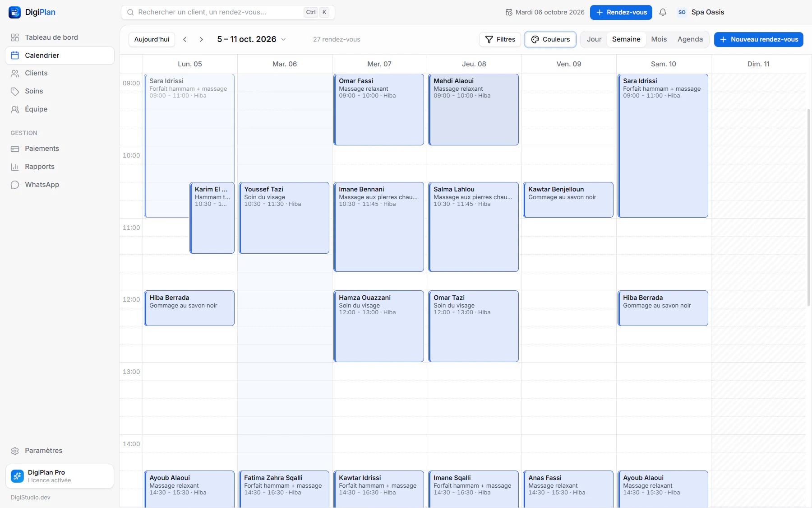Viewport: 812px width, 508px height.
Task: Open the Clients page
Action: [x=60, y=73]
